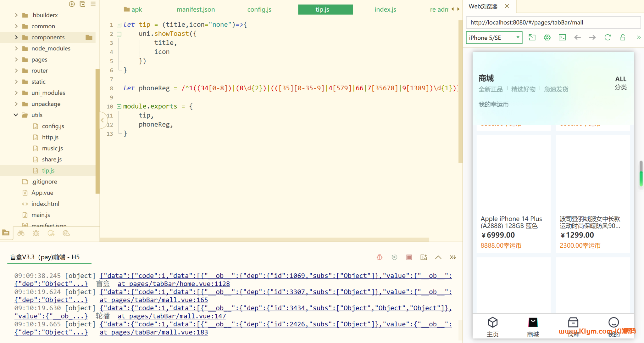Click the red bug debug icon in console

pos(380,257)
